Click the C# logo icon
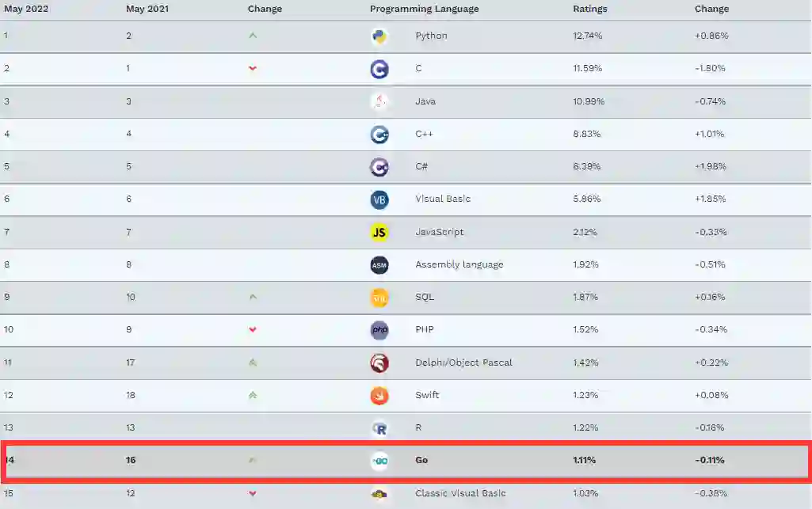This screenshot has height=509, width=812. (x=379, y=167)
